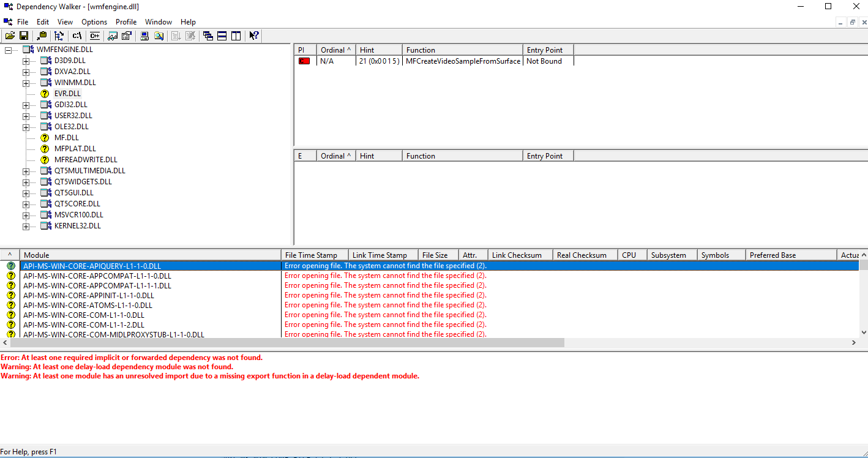Screen dimensions: 868x458
Task: Click the red import icon for MFCreateVideoSampleFromSurface
Action: tap(304, 61)
